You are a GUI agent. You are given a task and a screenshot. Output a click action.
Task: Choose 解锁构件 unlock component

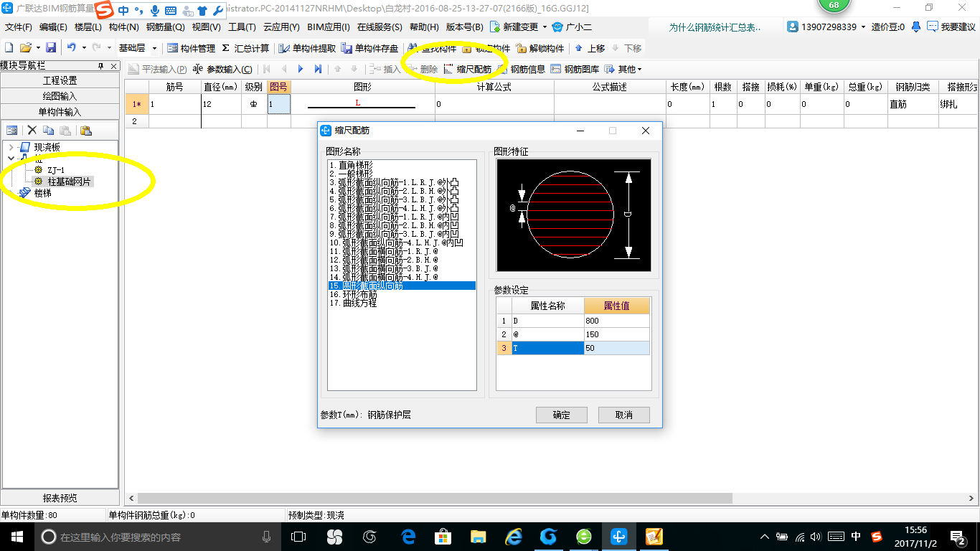tap(540, 48)
